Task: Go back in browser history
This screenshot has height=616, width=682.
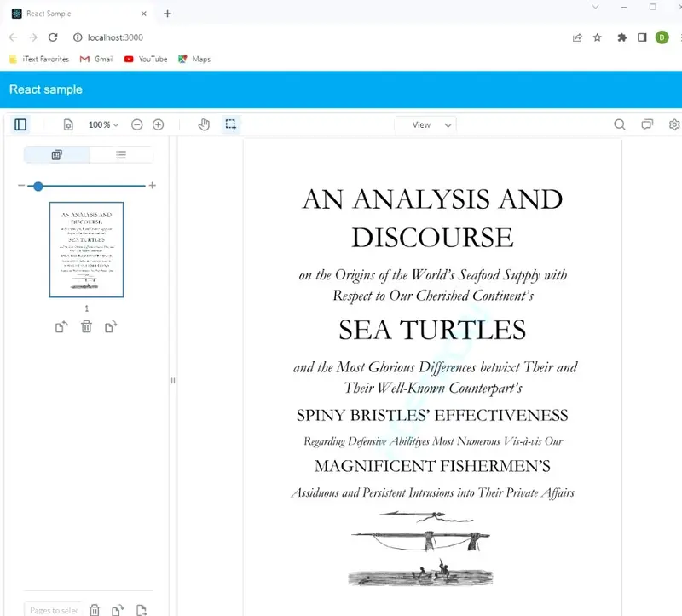Action: [13, 37]
